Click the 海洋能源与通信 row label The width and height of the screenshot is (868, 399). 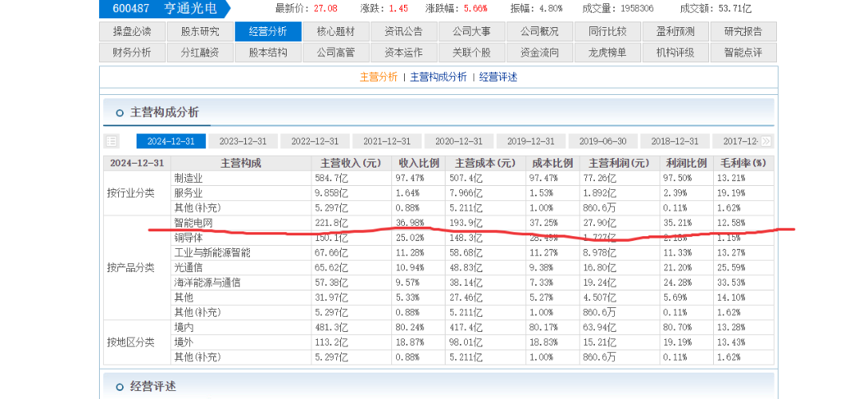pyautogui.click(x=208, y=282)
